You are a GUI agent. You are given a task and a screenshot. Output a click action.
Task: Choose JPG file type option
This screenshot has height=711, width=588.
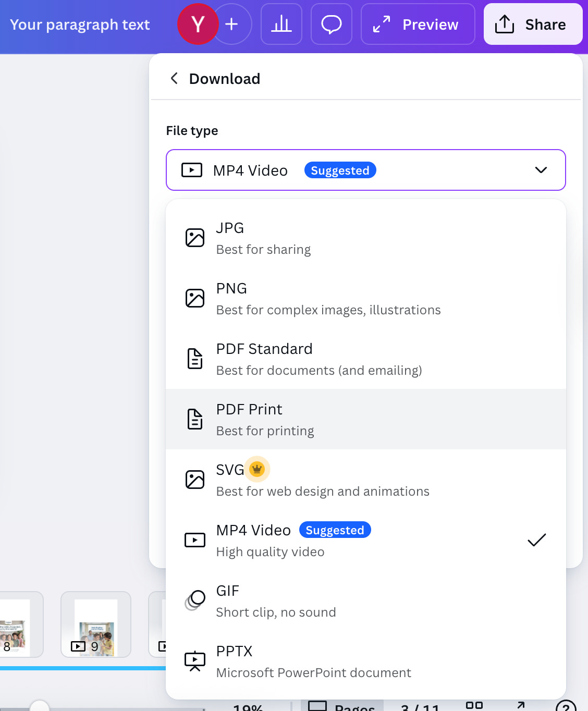pyautogui.click(x=366, y=238)
